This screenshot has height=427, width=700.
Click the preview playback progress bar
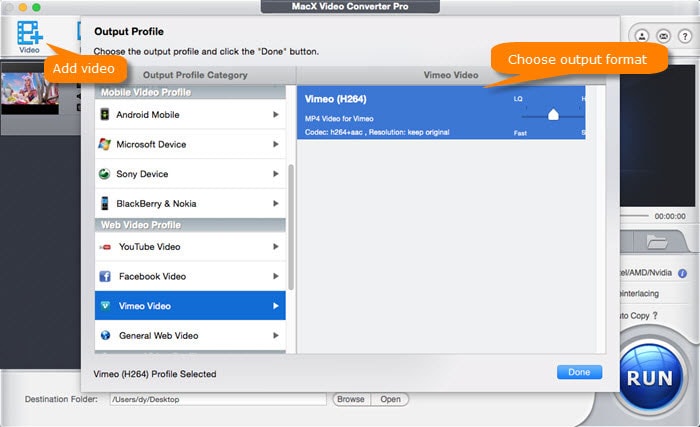[634, 216]
